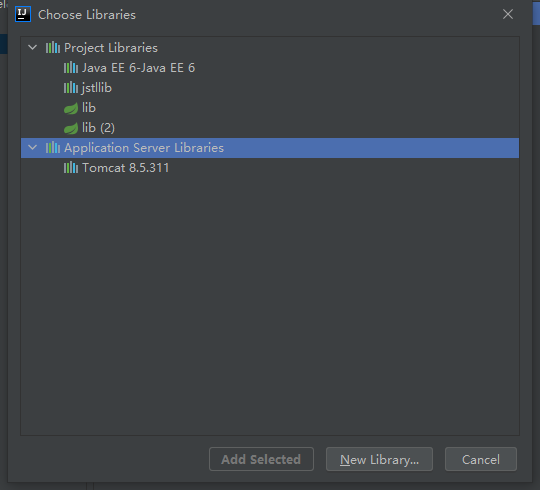Select Tomcat 8.5.311 in the tree
540x490 pixels.
(125, 168)
